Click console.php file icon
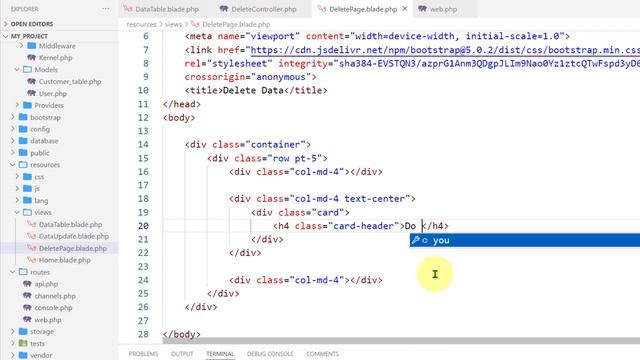 pos(27,307)
